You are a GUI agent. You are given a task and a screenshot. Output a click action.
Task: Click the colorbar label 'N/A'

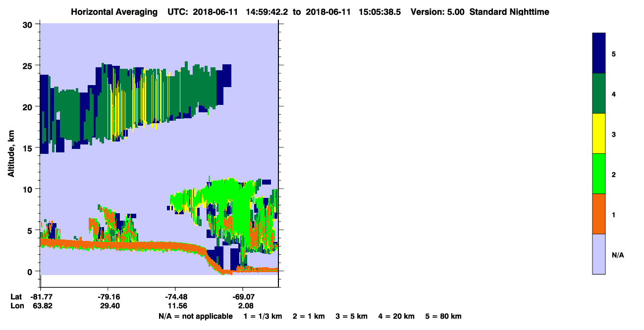click(618, 255)
